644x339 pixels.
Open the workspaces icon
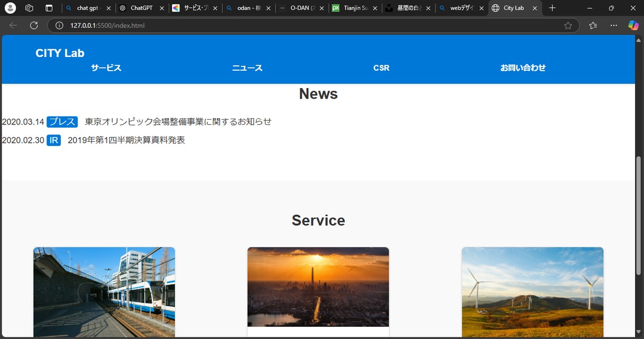coord(30,8)
